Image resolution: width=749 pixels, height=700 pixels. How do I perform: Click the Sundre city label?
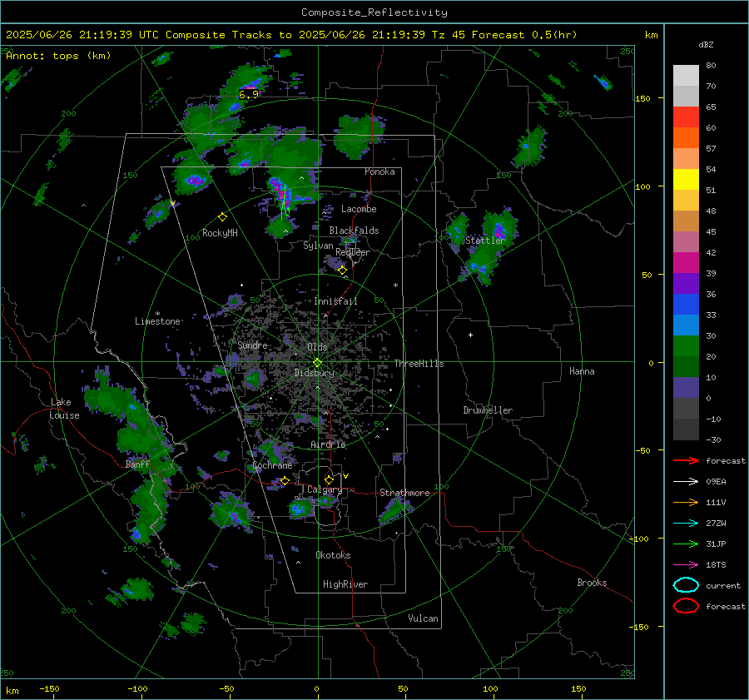[252, 345]
